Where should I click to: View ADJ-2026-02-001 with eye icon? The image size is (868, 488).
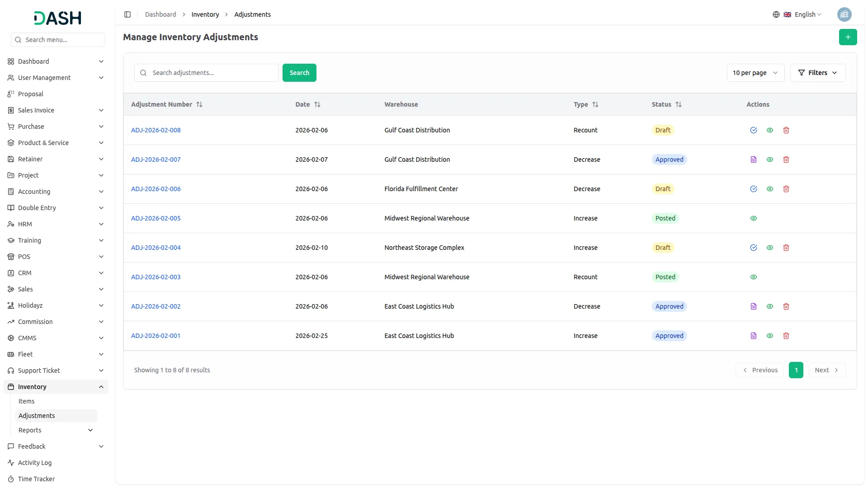769,336
